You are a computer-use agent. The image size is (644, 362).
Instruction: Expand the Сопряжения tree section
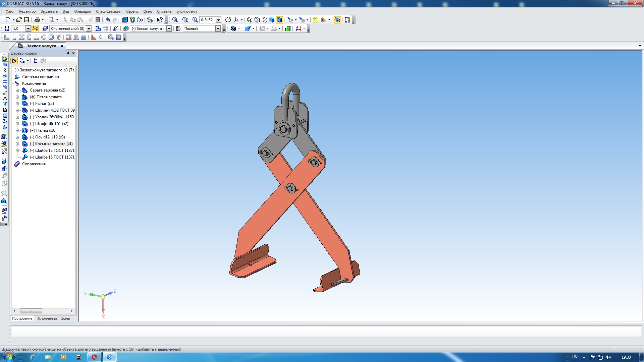tap(13, 164)
